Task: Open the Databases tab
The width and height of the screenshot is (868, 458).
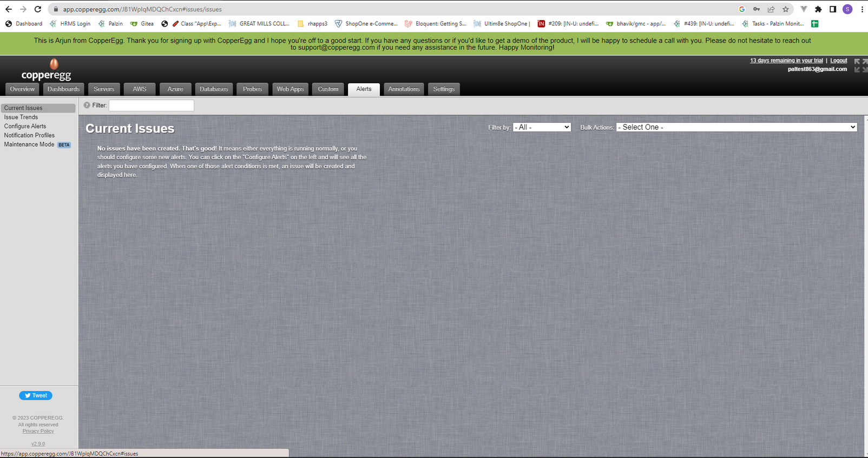Action: pyautogui.click(x=214, y=89)
